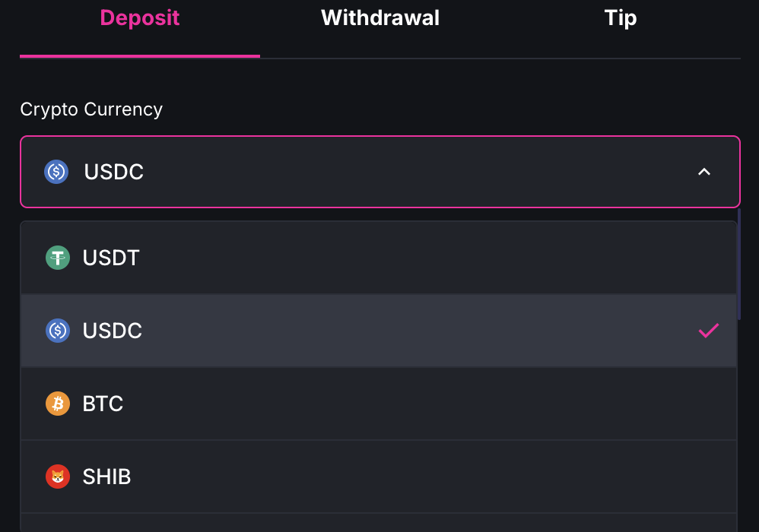
Task: Click the pink checkmark on the USDC row
Action: click(708, 331)
